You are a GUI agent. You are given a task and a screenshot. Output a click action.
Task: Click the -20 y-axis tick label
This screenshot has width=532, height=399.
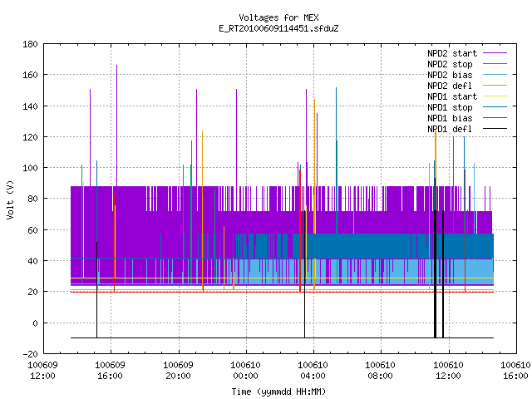pyautogui.click(x=30, y=354)
